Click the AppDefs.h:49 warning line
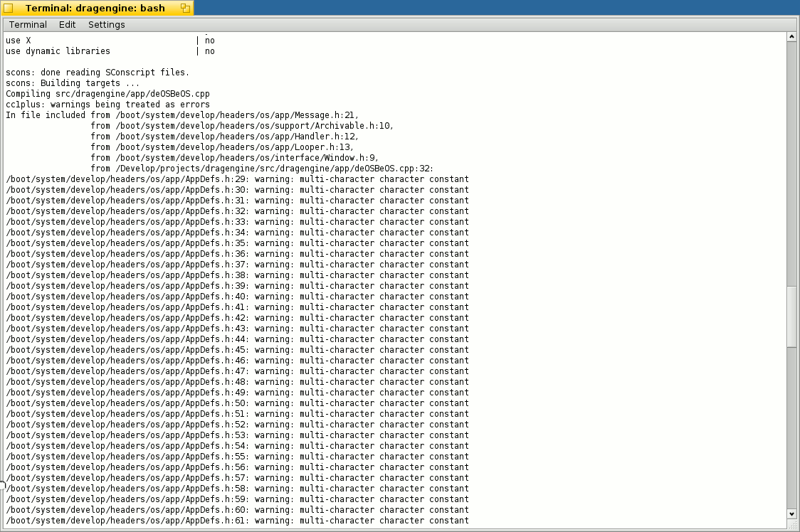This screenshot has width=800, height=532. (237, 393)
